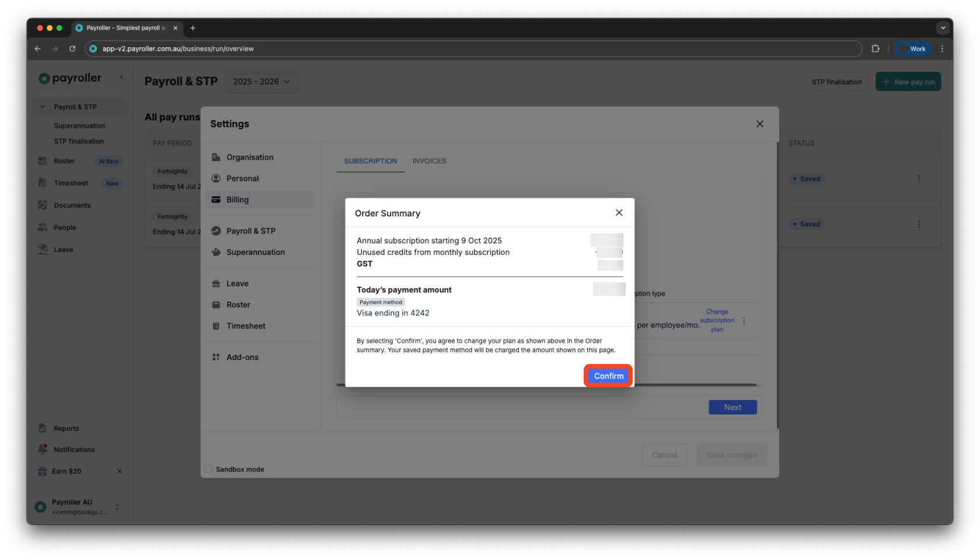Collapse the Payroll & STP sidebar section
The image size is (980, 560).
point(42,106)
